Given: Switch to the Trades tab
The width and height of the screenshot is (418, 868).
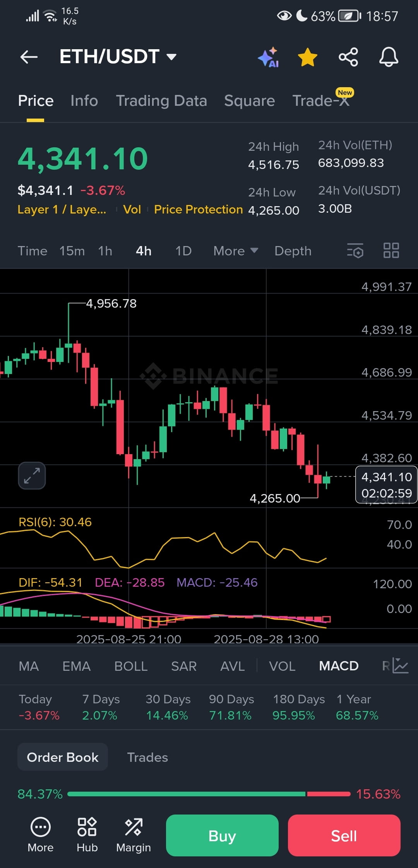Looking at the screenshot, I should [x=147, y=758].
